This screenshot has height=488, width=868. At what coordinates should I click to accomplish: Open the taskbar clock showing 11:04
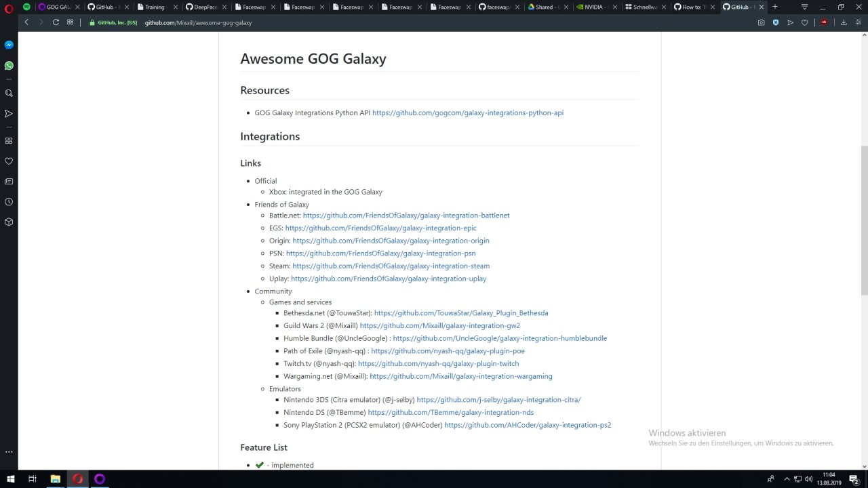click(x=829, y=479)
